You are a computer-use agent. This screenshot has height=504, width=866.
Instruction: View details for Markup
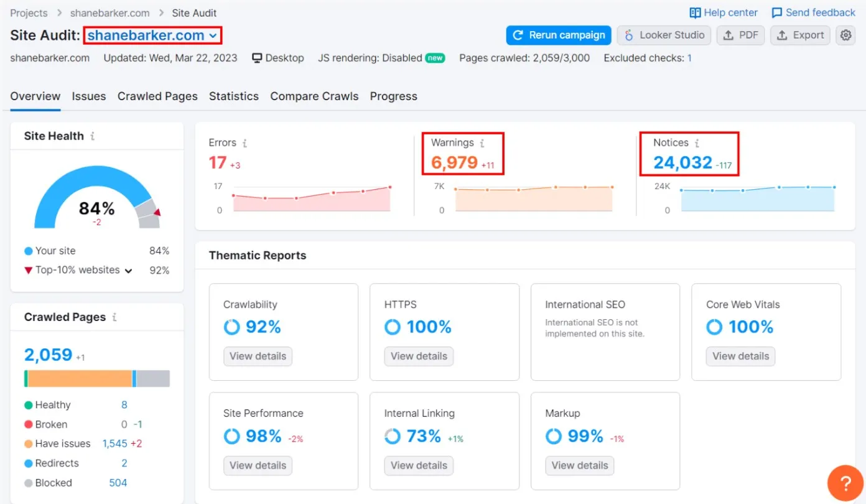click(x=580, y=465)
